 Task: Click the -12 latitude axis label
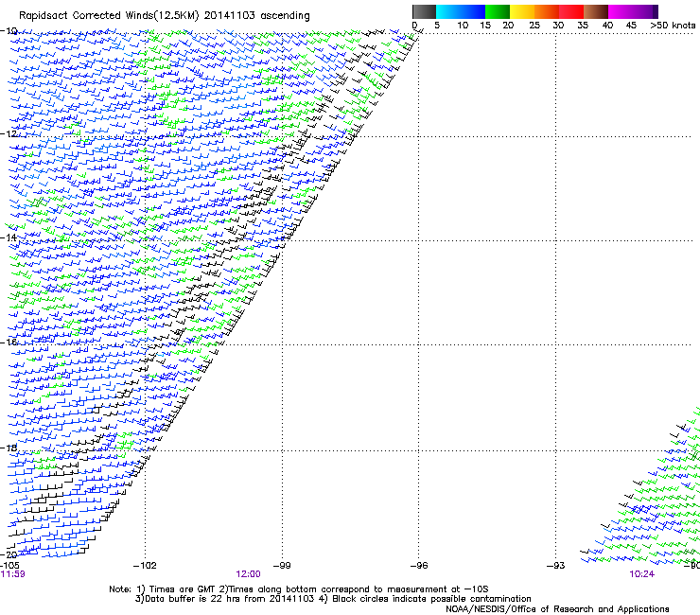click(9, 133)
